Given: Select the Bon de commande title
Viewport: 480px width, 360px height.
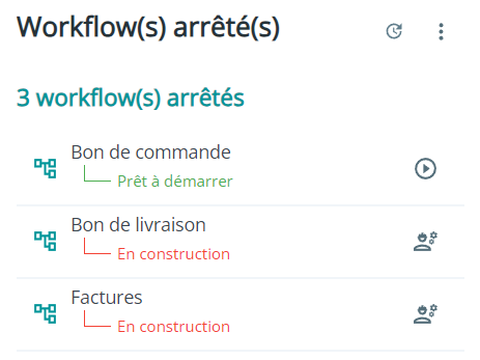Looking at the screenshot, I should 151,152.
